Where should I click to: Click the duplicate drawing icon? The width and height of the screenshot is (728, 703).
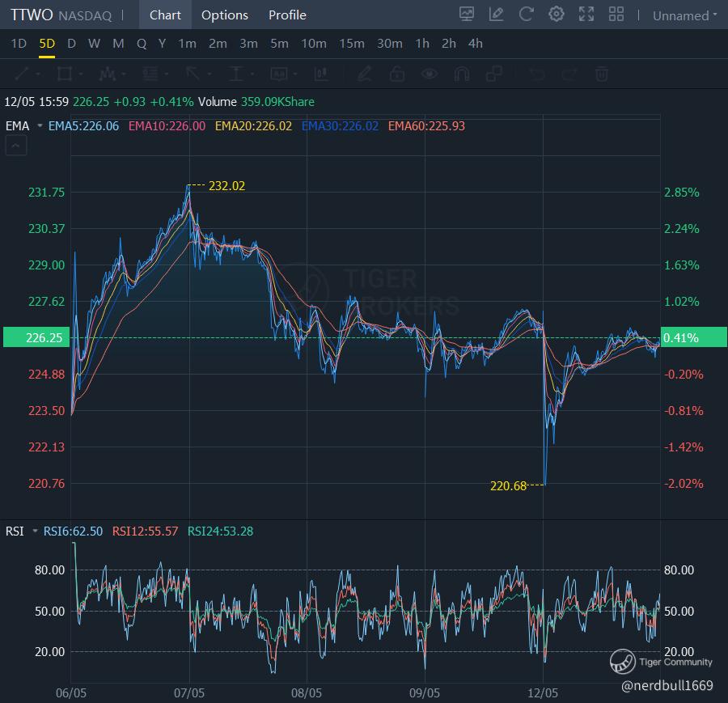point(494,74)
